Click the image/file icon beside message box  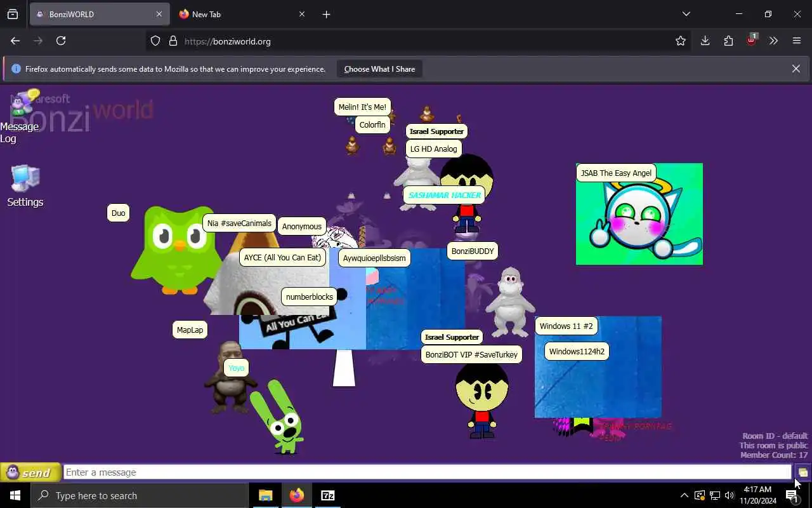pyautogui.click(x=802, y=472)
